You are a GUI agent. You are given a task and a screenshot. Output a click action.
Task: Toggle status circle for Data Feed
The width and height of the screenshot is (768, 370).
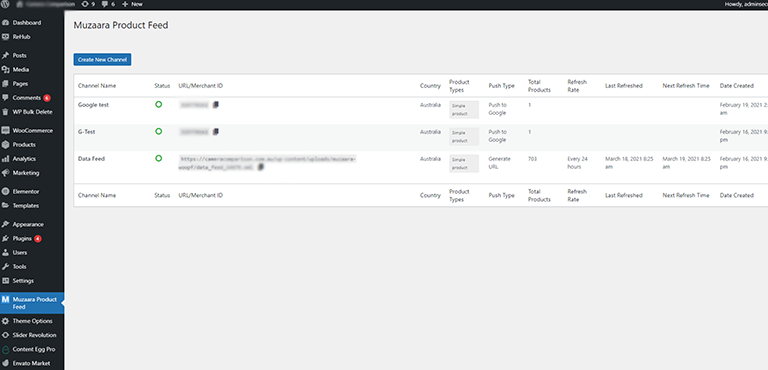tap(158, 158)
